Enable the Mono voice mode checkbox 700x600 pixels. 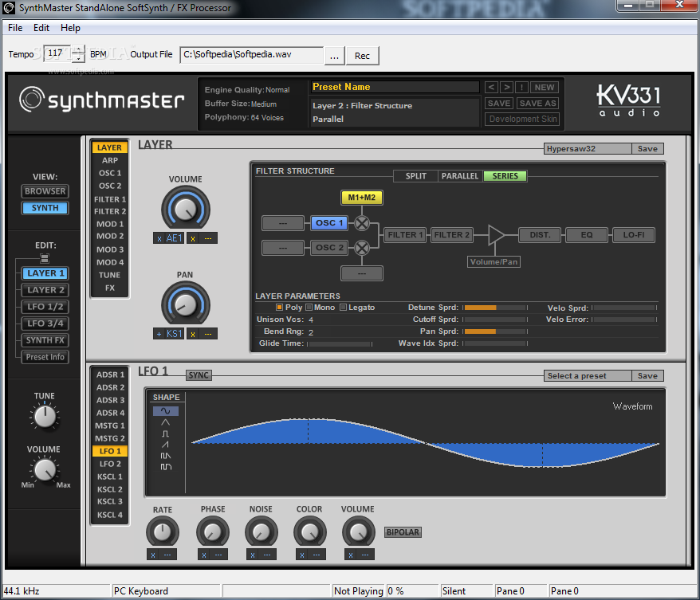(309, 308)
